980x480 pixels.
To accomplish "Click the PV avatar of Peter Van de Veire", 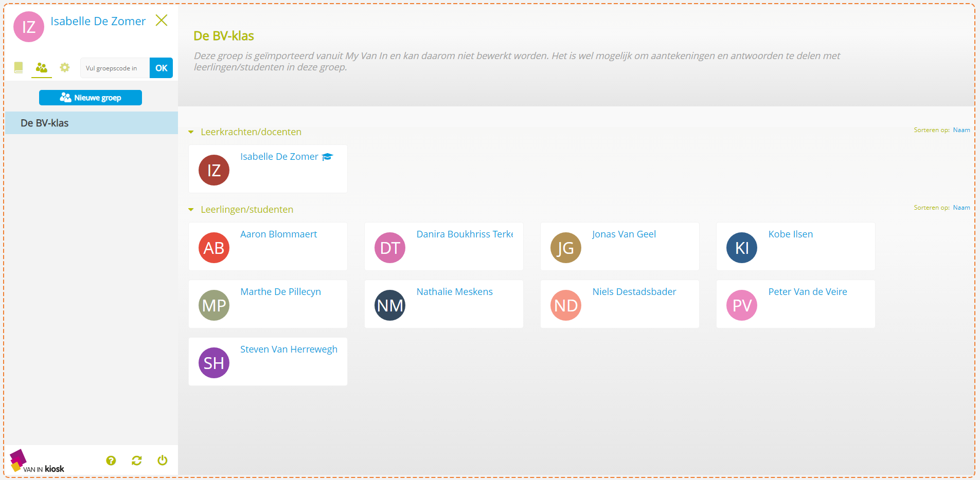I will (x=742, y=305).
